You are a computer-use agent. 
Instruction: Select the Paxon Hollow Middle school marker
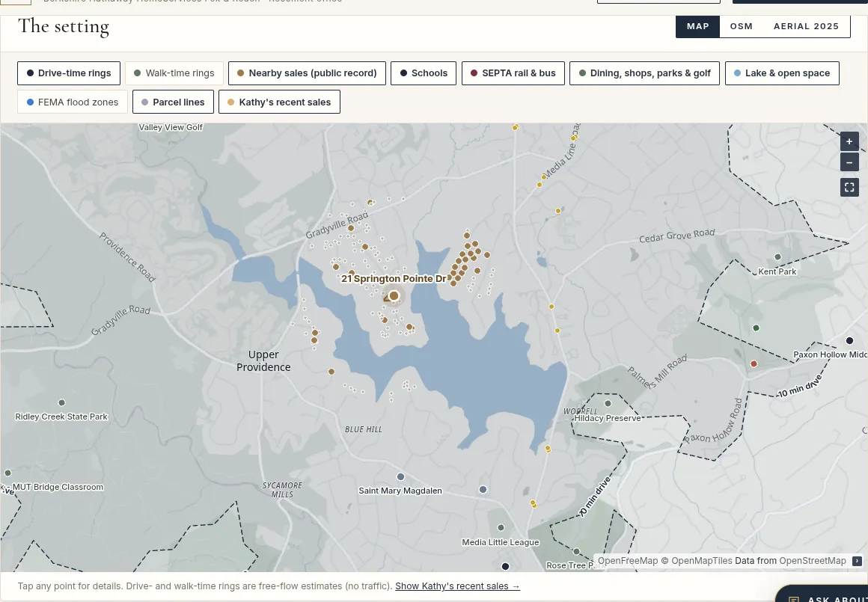tap(849, 341)
